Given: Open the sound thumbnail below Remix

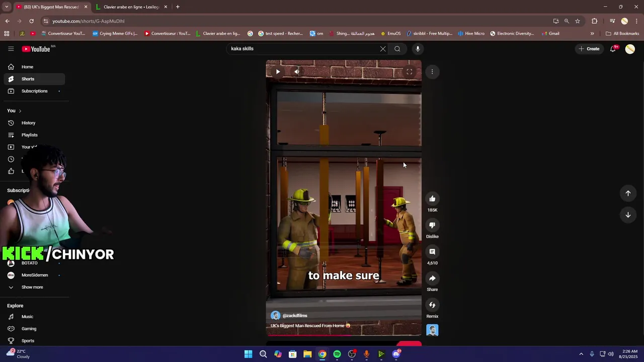Looking at the screenshot, I should point(432,330).
